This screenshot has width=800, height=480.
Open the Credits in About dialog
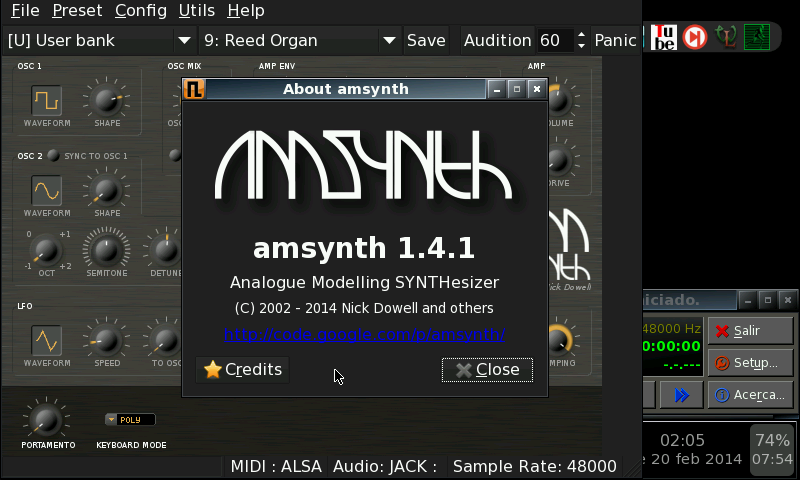click(x=243, y=369)
